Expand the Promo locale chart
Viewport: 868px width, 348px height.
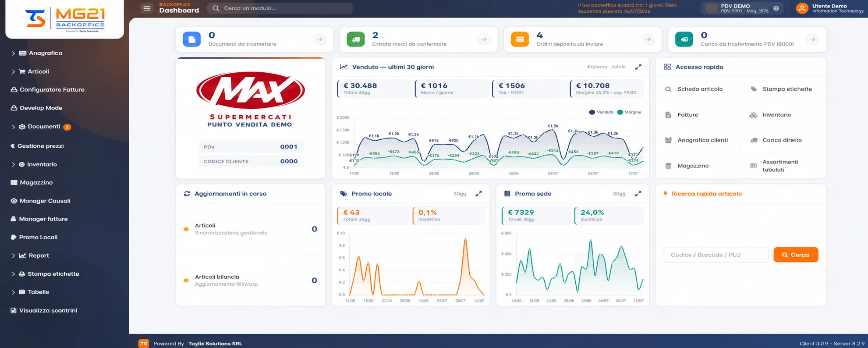click(x=479, y=194)
